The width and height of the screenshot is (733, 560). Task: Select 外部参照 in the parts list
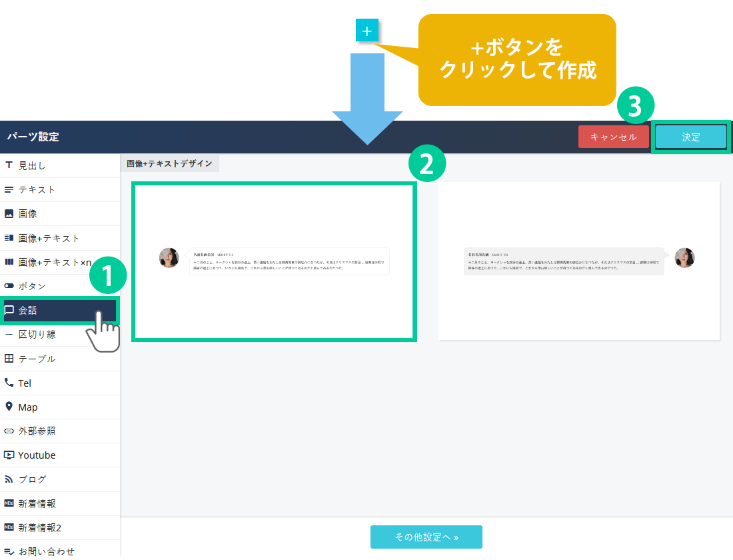coord(37,431)
